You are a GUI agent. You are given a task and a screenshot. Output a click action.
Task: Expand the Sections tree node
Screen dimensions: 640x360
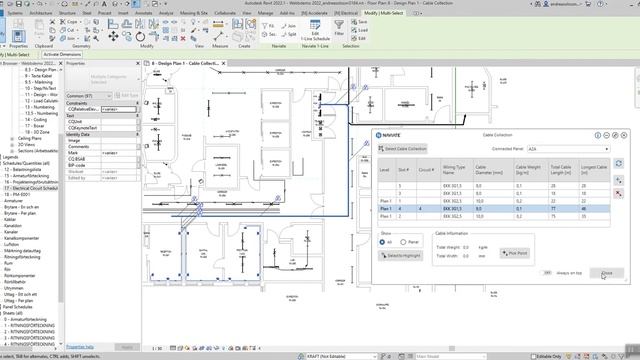coord(12,151)
